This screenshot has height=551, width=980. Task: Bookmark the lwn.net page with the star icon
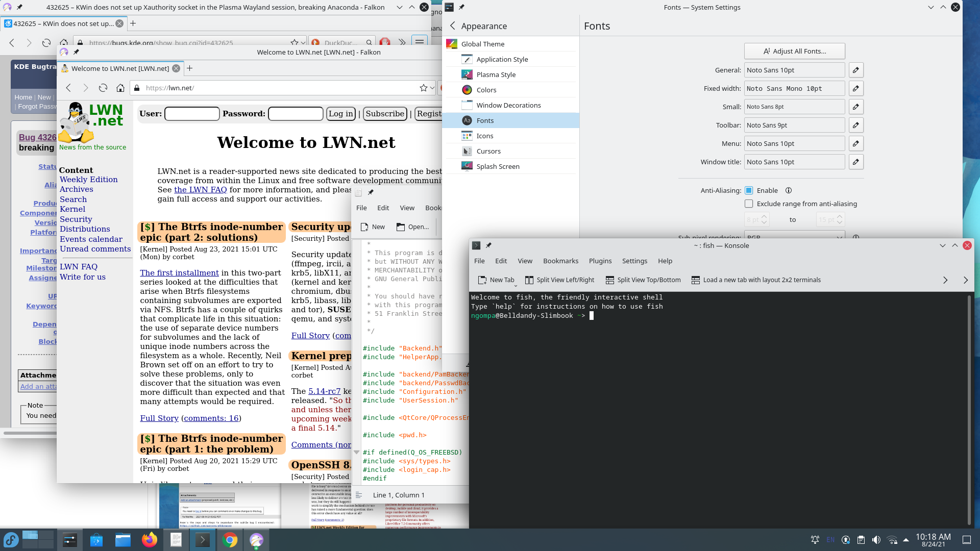pyautogui.click(x=423, y=88)
